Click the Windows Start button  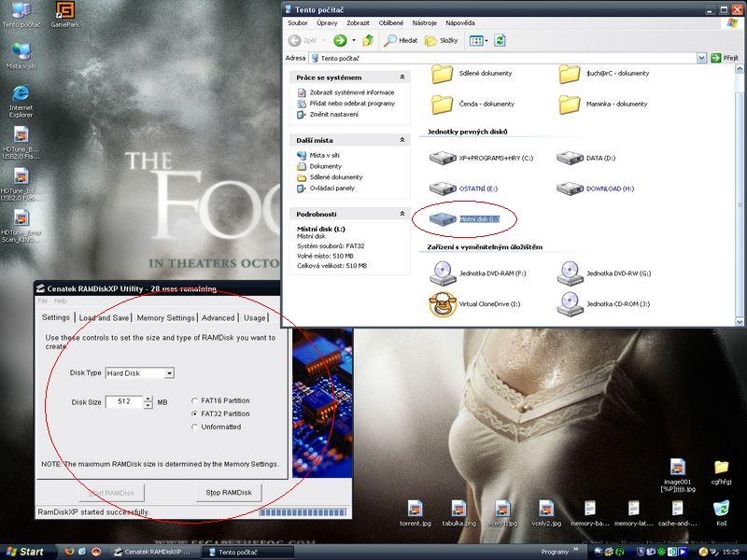(27, 552)
